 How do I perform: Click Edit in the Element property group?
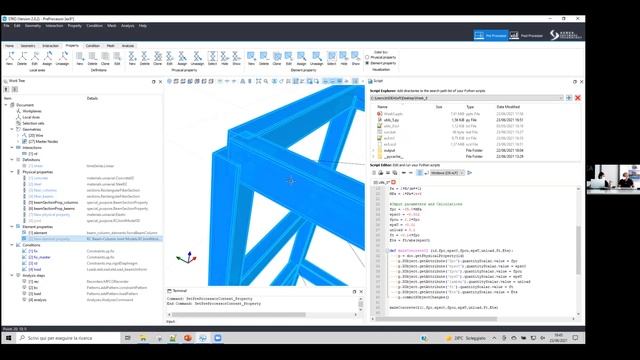coord(289,58)
